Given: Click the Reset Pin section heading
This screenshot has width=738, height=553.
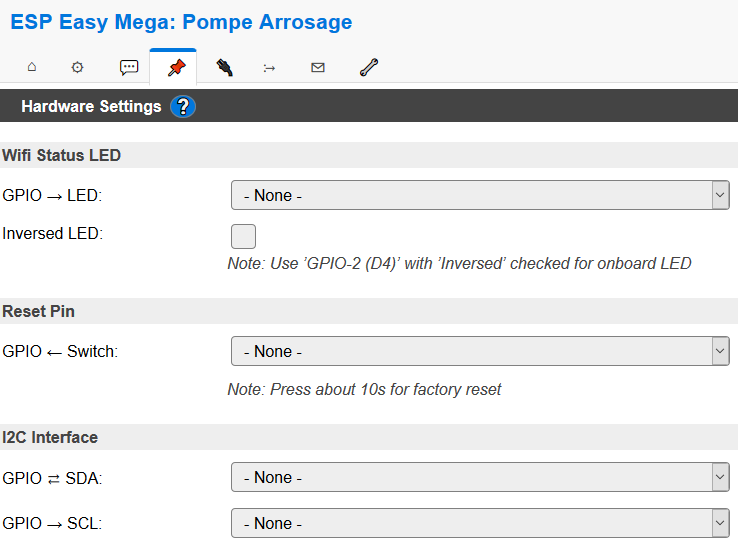Looking at the screenshot, I should coord(38,311).
